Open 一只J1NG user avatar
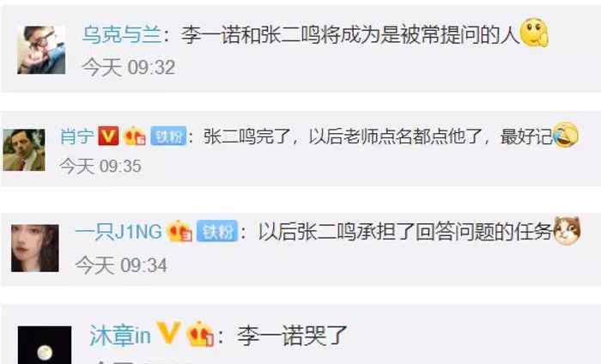 35,248
